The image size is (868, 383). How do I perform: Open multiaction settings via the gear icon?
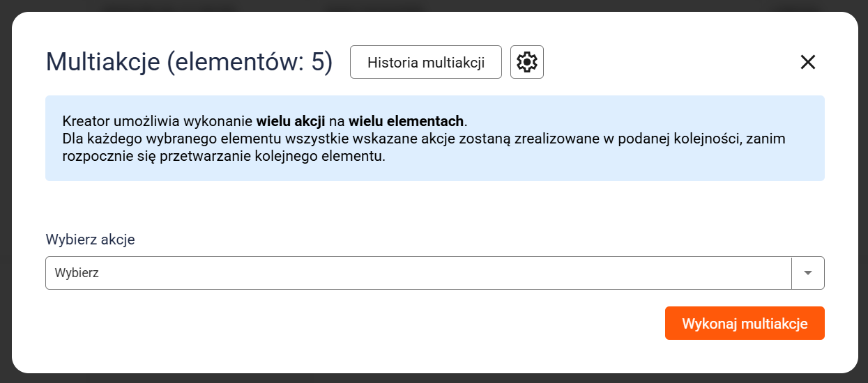[527, 63]
